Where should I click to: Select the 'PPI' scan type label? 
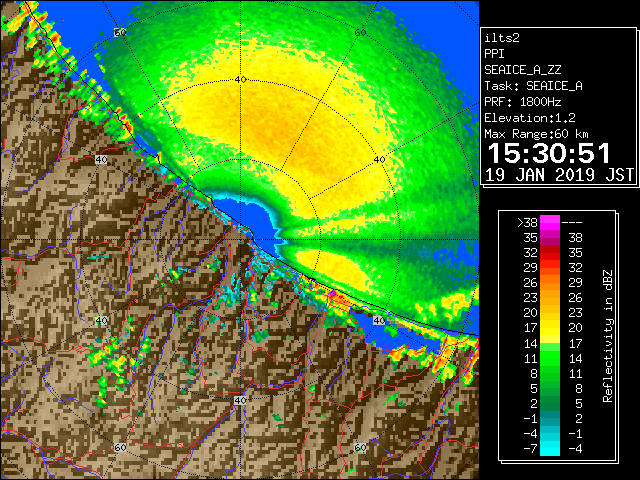[x=494, y=54]
